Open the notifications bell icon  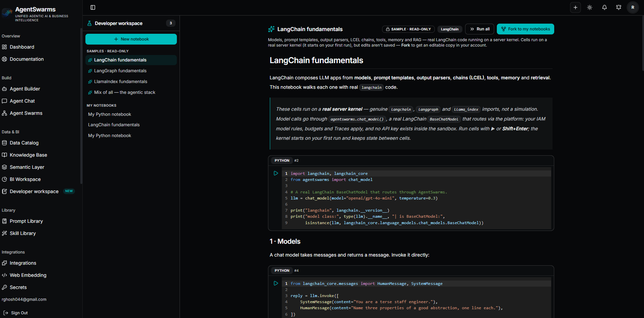tap(605, 7)
